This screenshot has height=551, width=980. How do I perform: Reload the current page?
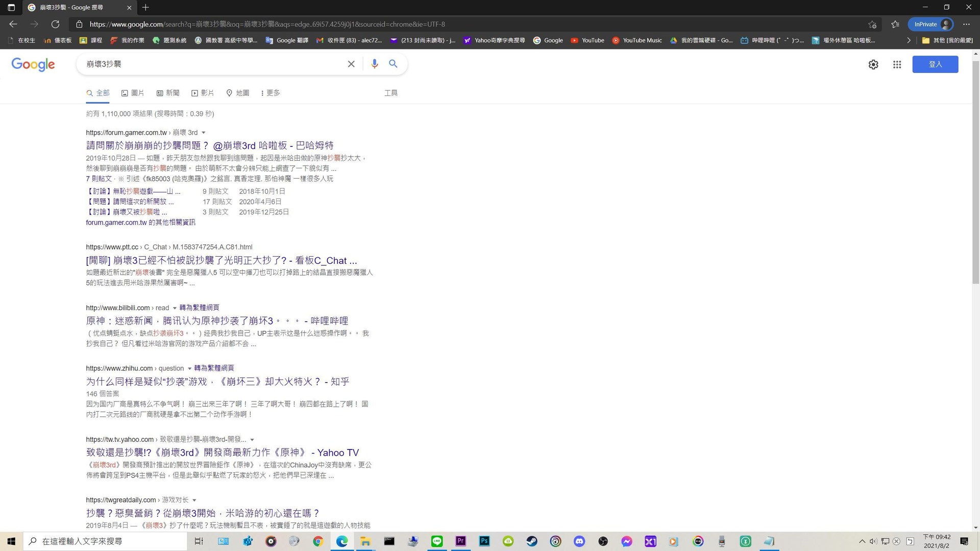pos(55,24)
